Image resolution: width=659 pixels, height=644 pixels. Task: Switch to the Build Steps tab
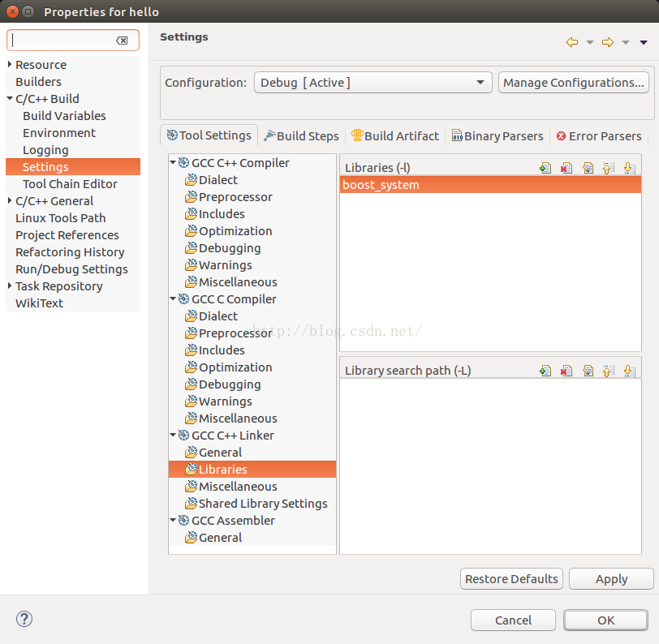(x=301, y=135)
